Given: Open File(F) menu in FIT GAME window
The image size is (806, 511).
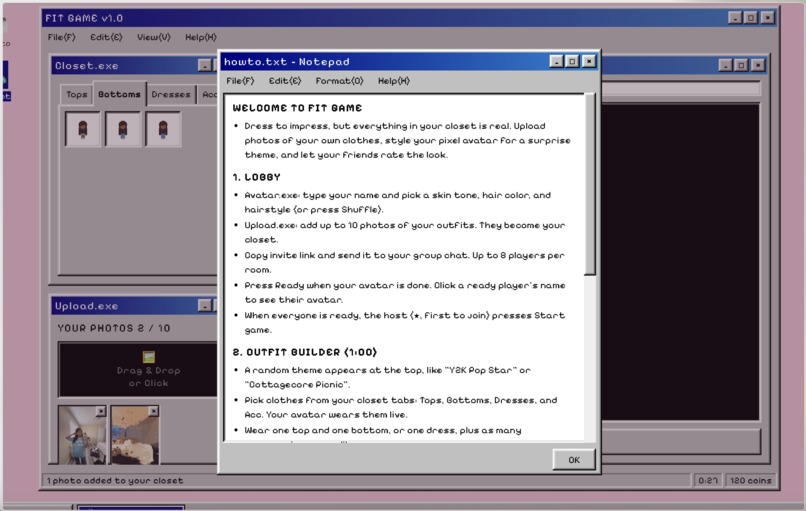Looking at the screenshot, I should click(x=61, y=37).
